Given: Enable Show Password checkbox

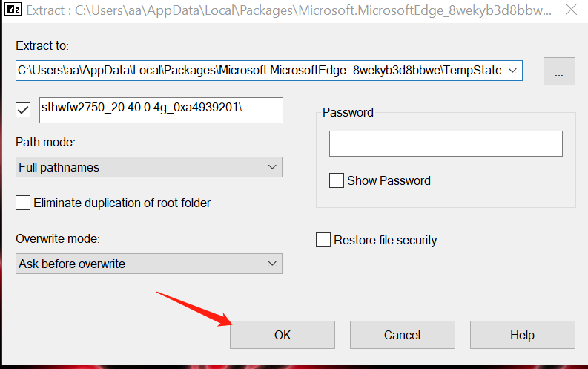Looking at the screenshot, I should tap(337, 180).
